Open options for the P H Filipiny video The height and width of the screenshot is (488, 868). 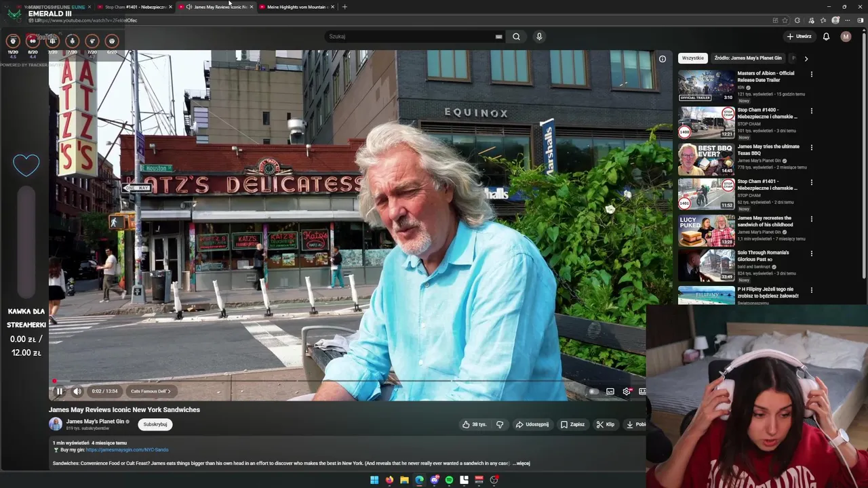click(812, 290)
